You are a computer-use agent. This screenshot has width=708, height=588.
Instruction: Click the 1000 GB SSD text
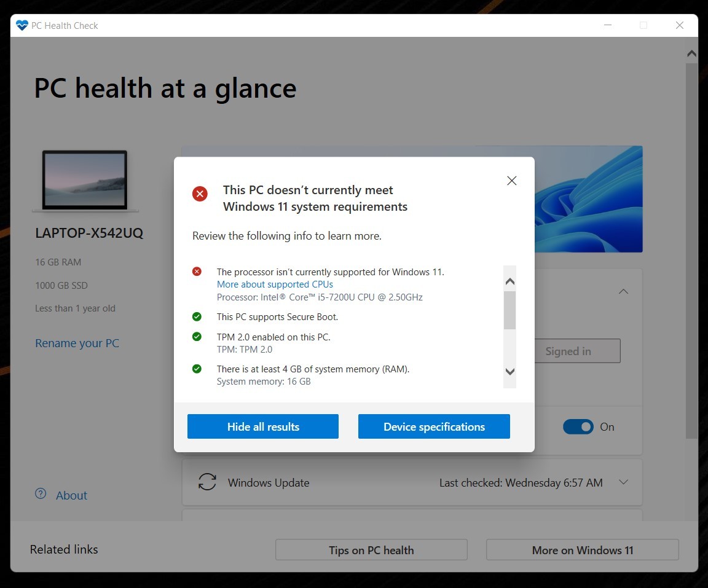pos(61,286)
